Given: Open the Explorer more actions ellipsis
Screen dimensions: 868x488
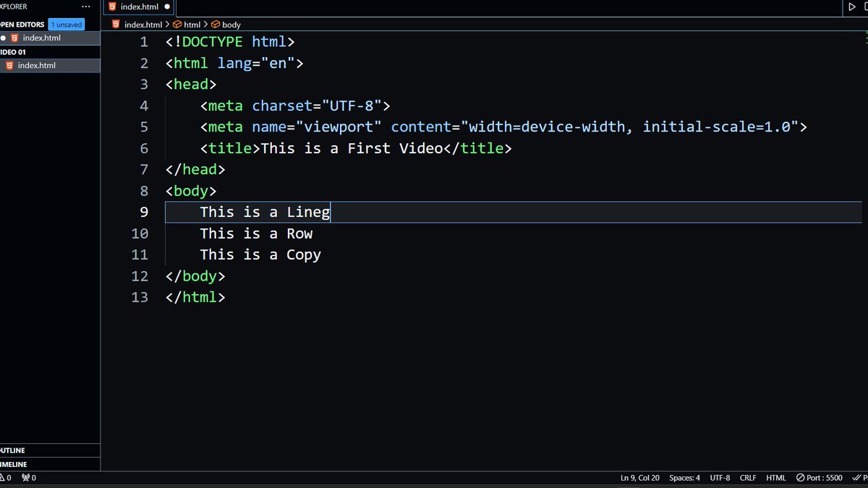Looking at the screenshot, I should pos(86,7).
